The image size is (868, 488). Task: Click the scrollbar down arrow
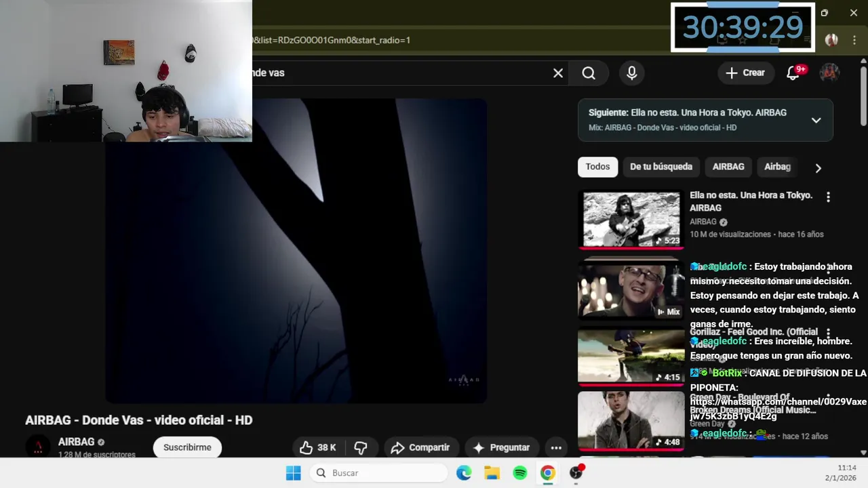tap(863, 452)
